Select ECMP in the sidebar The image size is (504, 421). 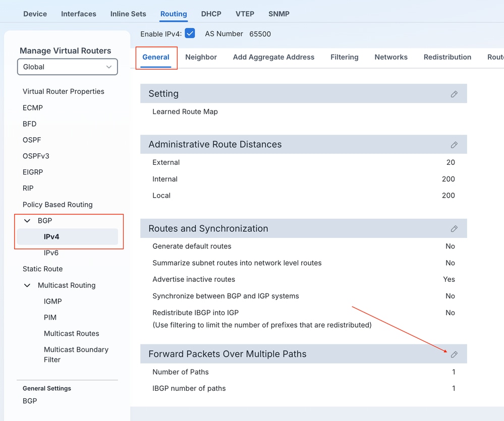click(x=32, y=108)
